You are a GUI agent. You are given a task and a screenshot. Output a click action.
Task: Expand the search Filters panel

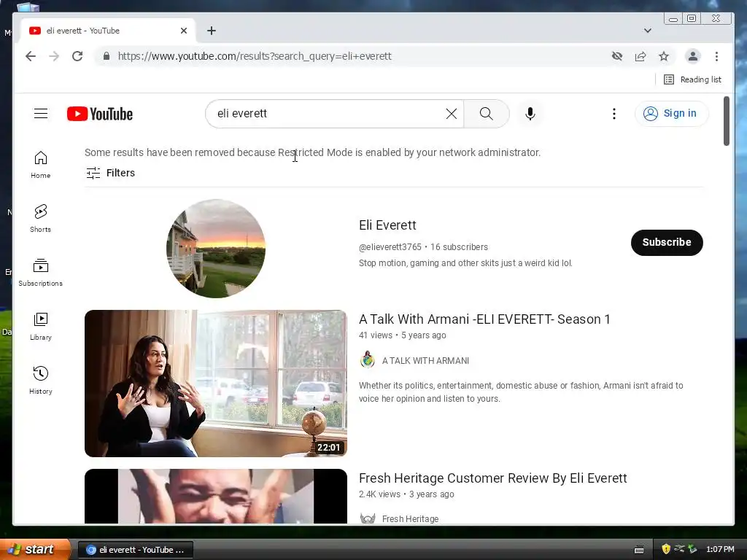111,173
